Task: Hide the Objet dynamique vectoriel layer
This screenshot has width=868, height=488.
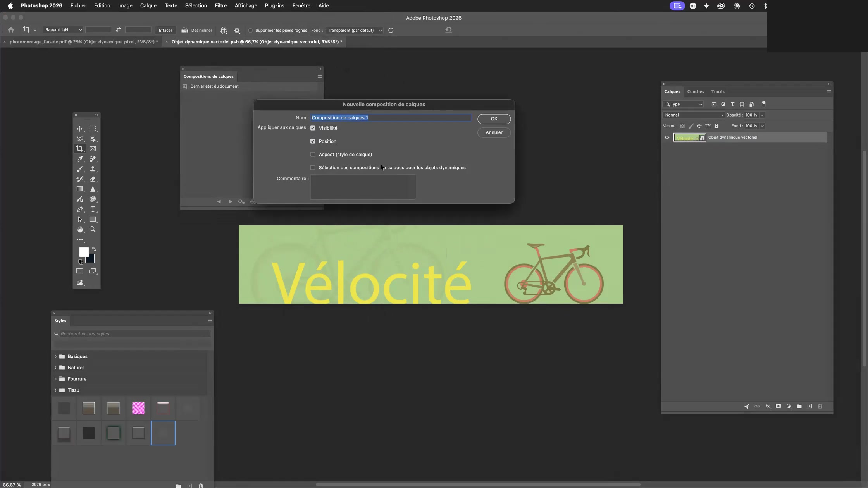Action: point(667,137)
